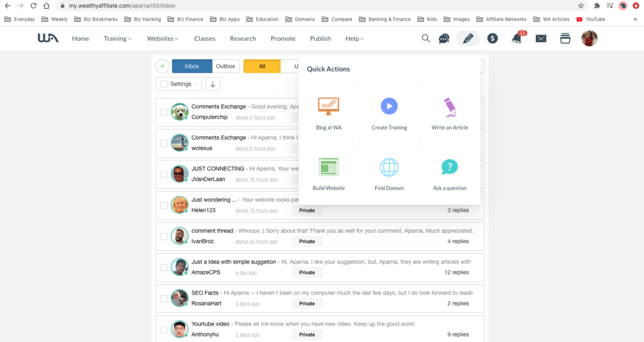The image size is (644, 342).
Task: Click the Find Domain globe icon
Action: (x=389, y=167)
